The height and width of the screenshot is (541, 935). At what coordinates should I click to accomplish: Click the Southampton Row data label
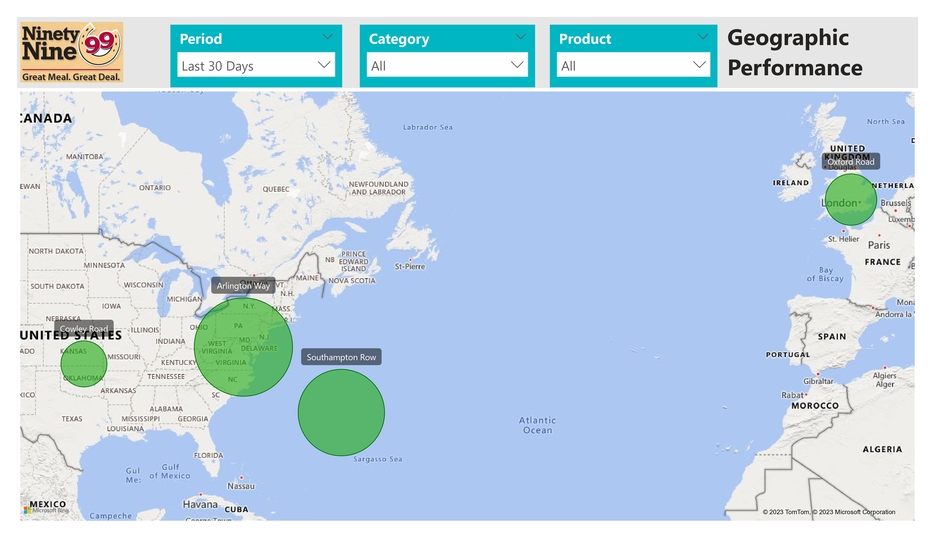[341, 357]
